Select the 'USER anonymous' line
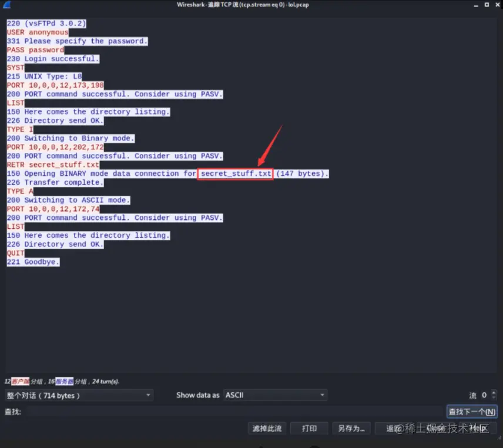The height and width of the screenshot is (448, 503). 38,32
